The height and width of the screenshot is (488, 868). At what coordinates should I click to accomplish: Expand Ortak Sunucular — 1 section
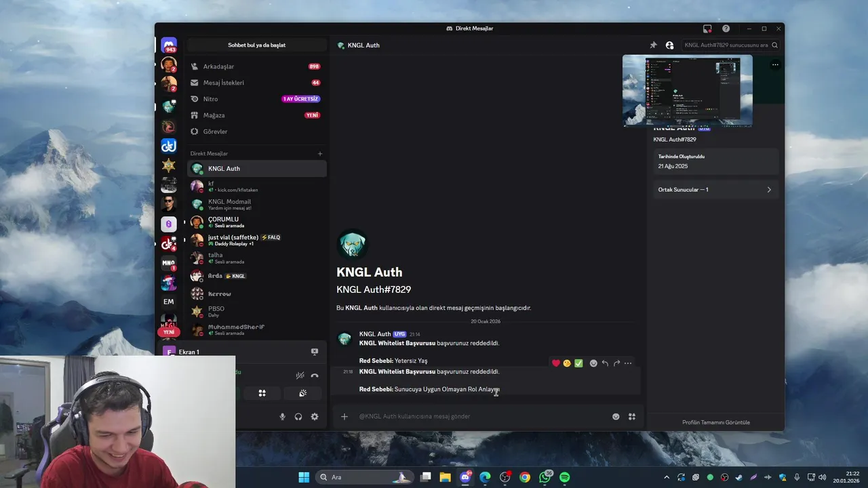(x=715, y=190)
